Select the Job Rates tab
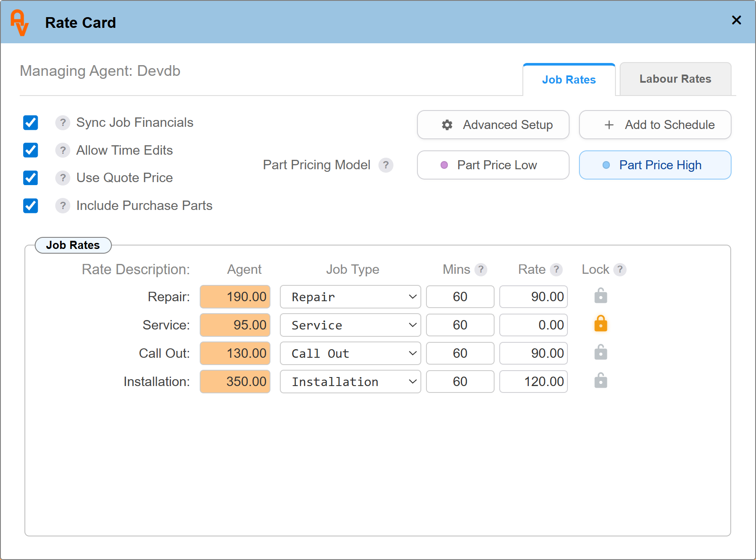 pyautogui.click(x=569, y=80)
